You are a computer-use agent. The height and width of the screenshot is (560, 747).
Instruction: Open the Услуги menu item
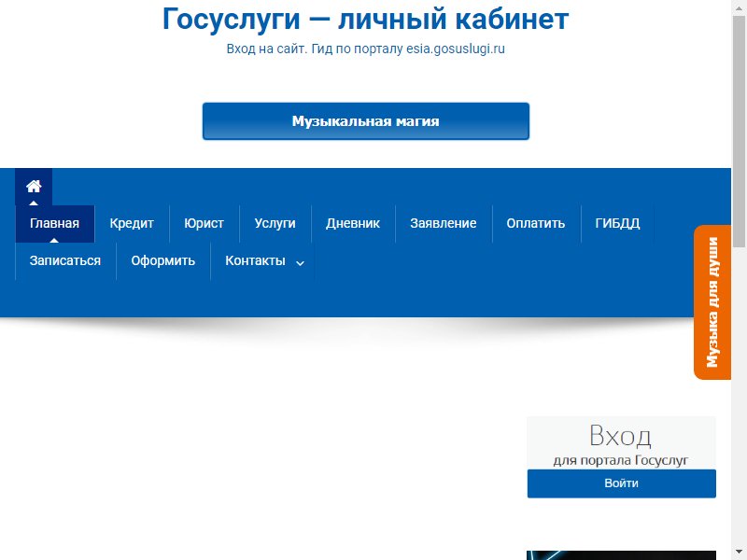[275, 223]
